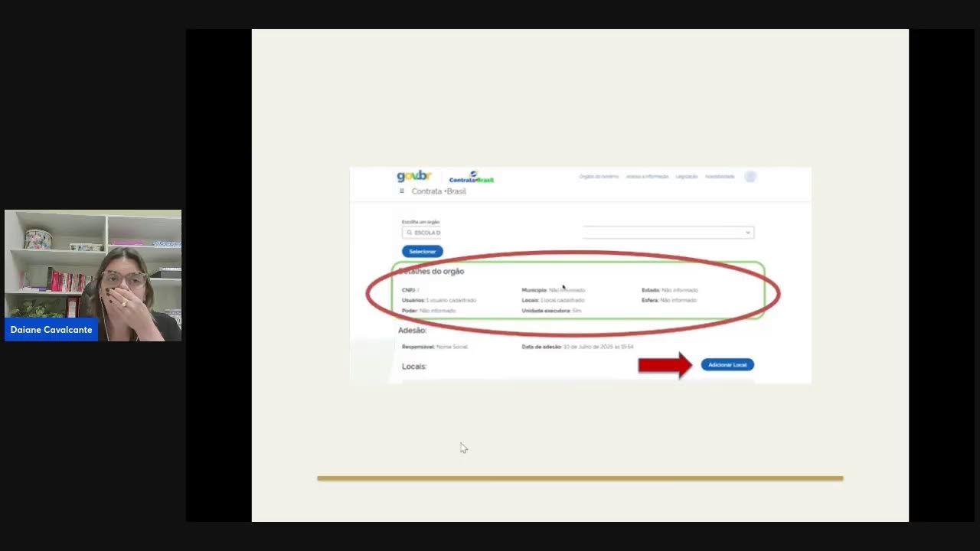
Task: Click the Responsável: Nome Social text
Action: [434, 347]
